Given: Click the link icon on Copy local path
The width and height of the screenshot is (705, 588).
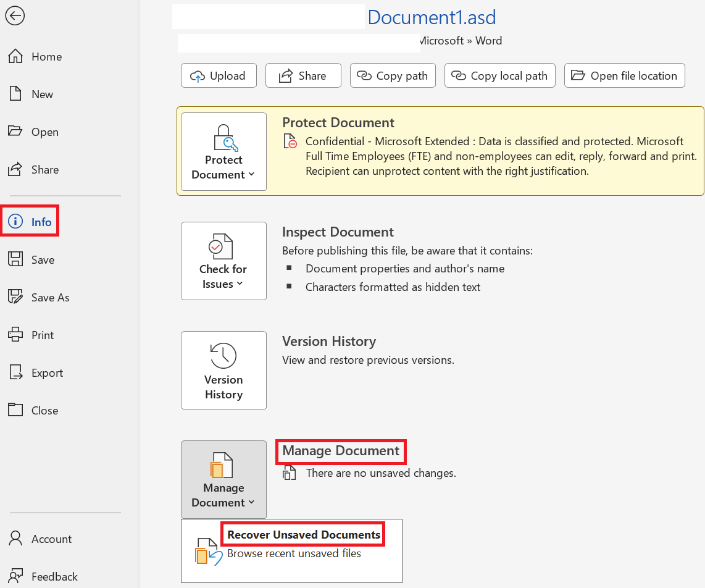Looking at the screenshot, I should click(459, 75).
